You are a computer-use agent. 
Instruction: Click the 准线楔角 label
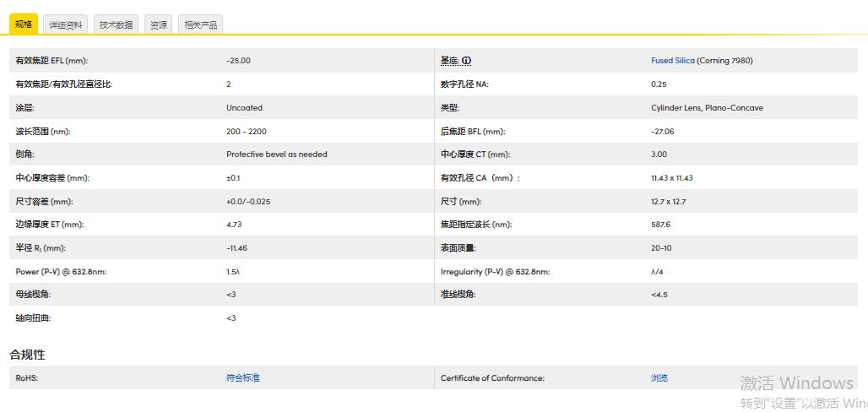[x=458, y=295]
